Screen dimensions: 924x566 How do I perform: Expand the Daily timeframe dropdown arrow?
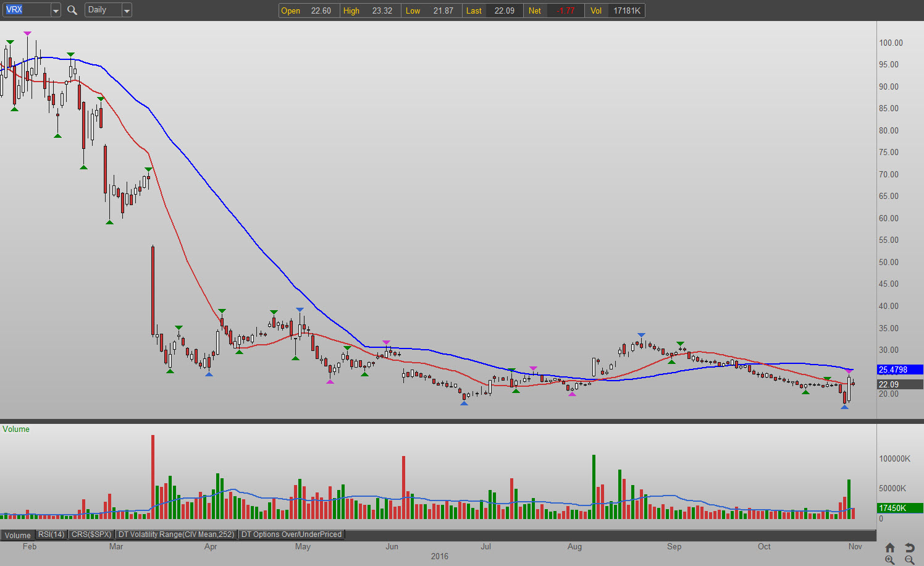tap(127, 11)
